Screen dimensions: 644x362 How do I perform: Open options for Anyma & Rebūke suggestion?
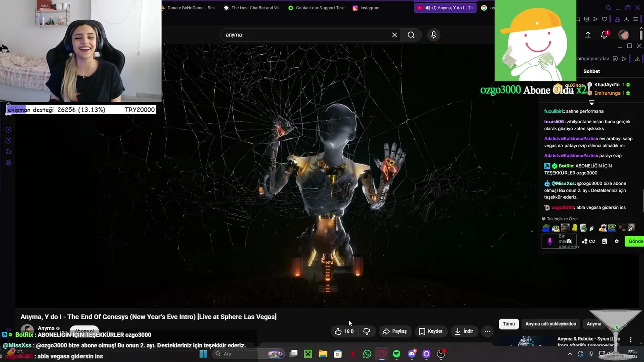point(631,340)
